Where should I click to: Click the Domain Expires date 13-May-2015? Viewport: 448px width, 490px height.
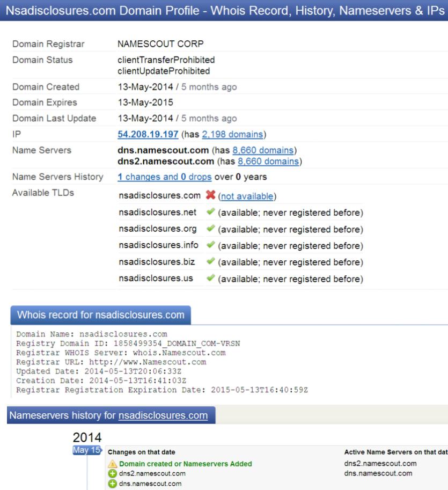(x=145, y=103)
